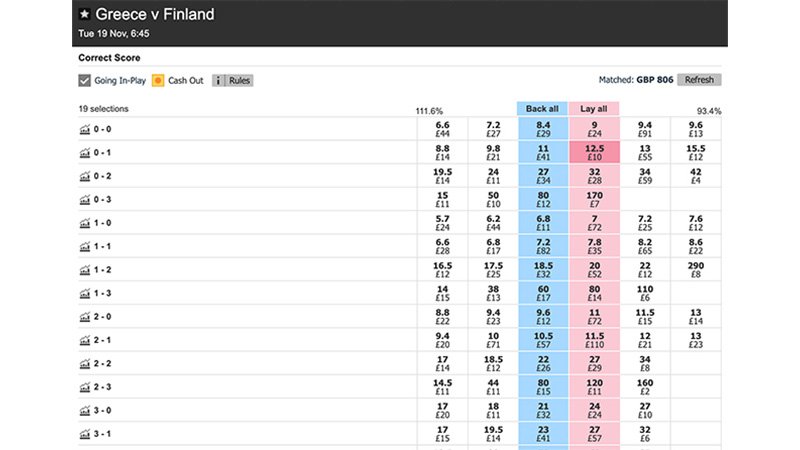Click the orange Cash Out indicator
The image size is (800, 450).
(158, 81)
